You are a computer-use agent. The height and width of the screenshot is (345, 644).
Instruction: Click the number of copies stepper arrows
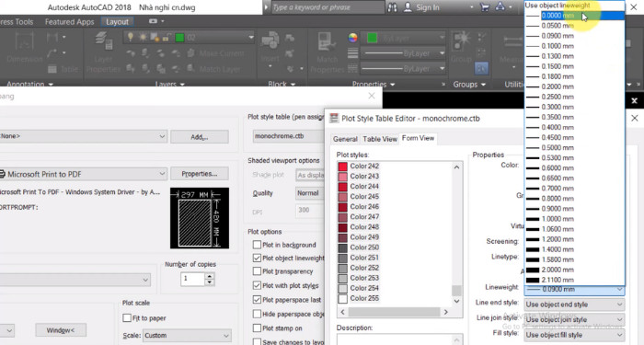tap(210, 280)
